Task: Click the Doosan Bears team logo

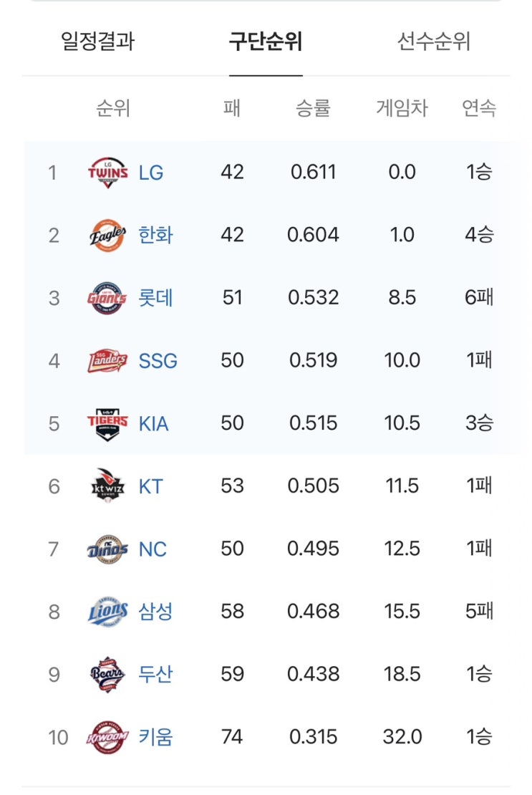Action: click(108, 675)
